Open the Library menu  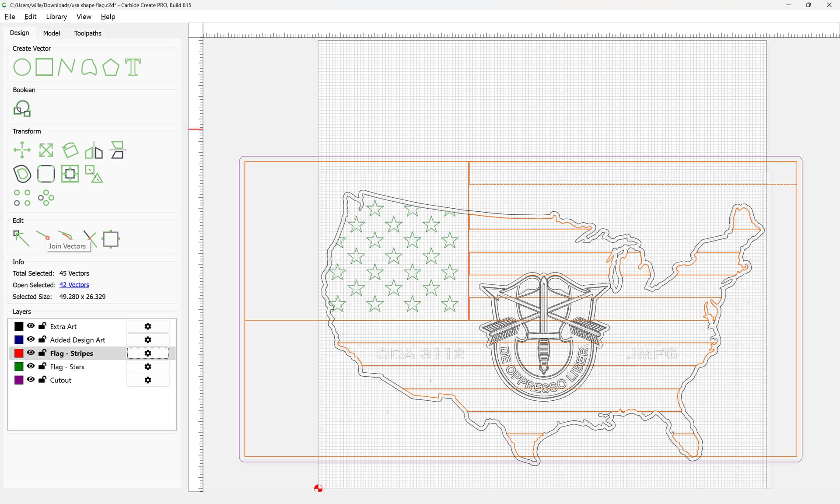point(56,17)
